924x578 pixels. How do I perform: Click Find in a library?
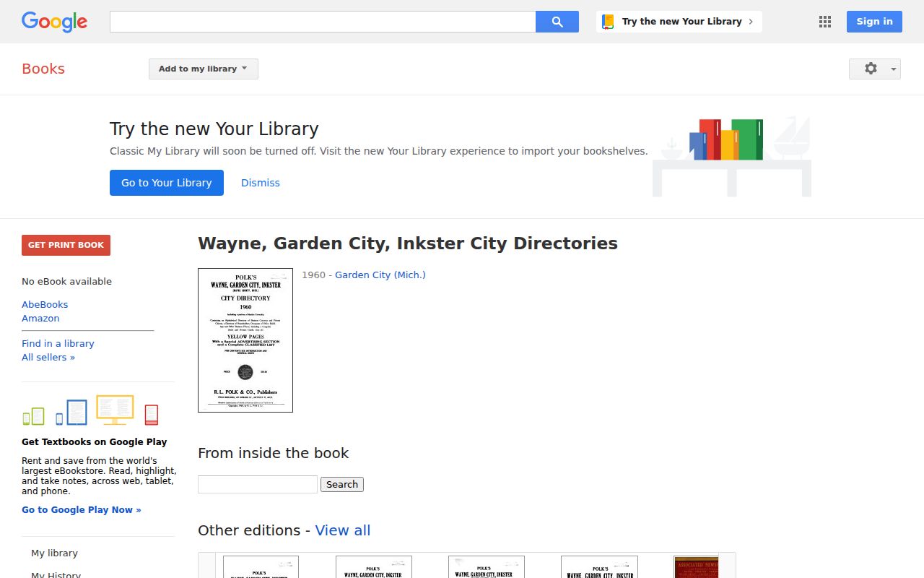(x=58, y=343)
